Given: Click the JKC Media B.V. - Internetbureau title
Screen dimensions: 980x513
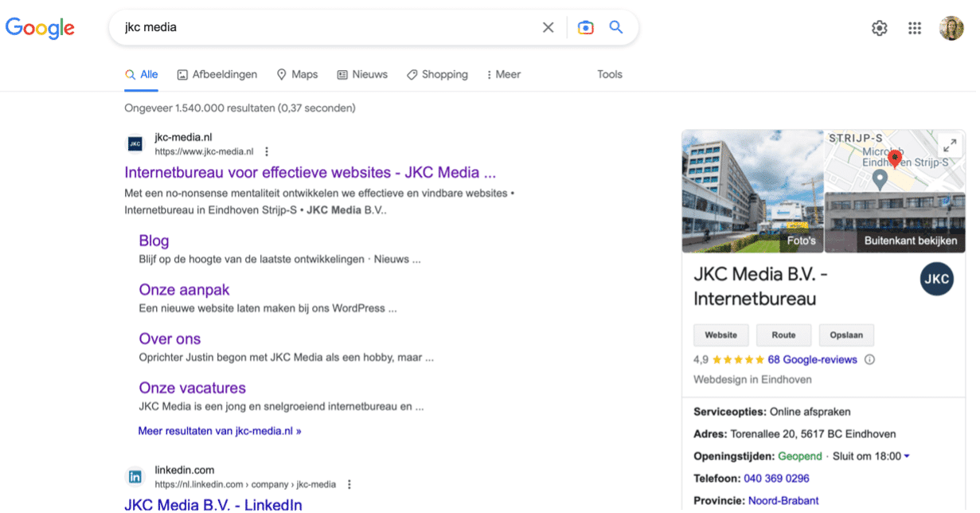Looking at the screenshot, I should point(760,287).
